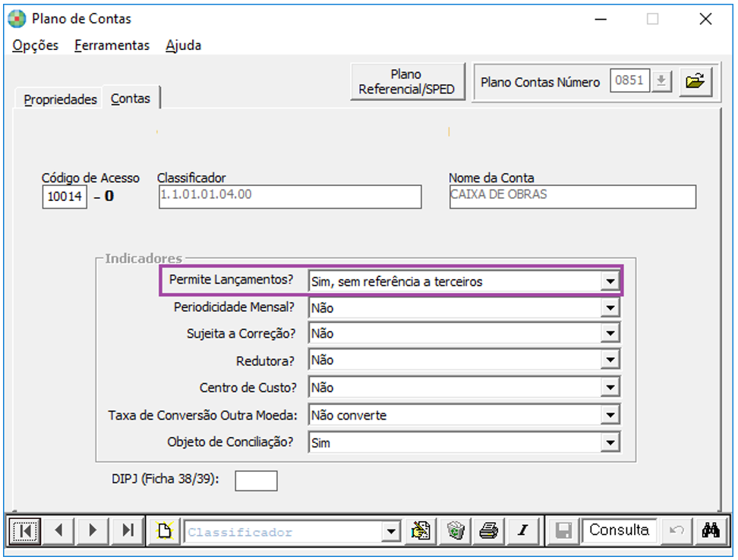
Task: Open the Objeto de Conciliação dropdown
Action: tap(610, 442)
